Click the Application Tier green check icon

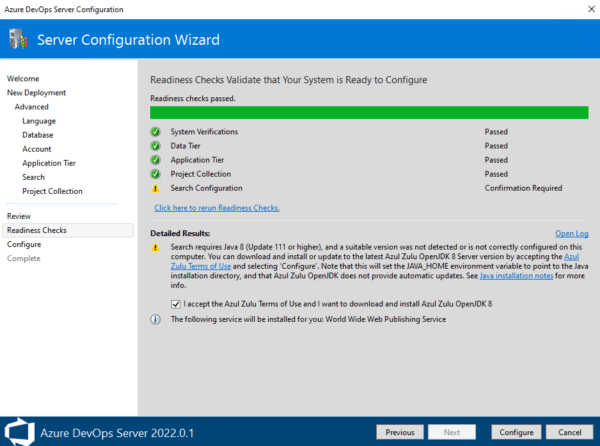pos(155,160)
